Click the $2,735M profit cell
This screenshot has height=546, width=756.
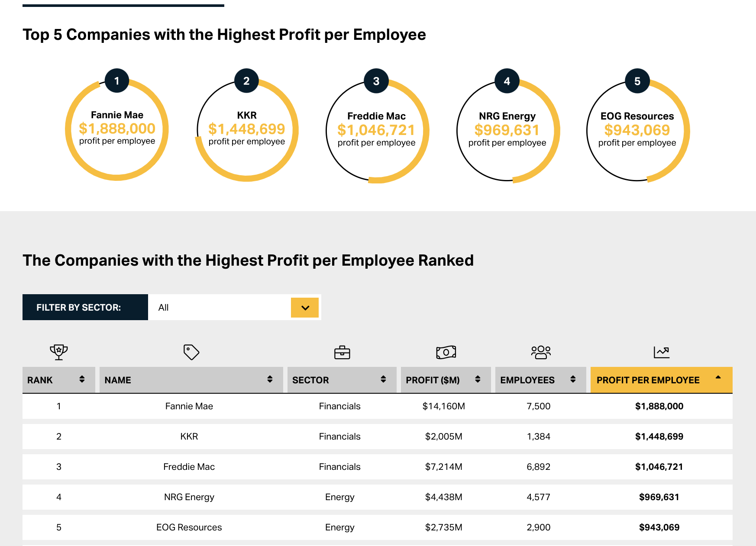point(444,527)
